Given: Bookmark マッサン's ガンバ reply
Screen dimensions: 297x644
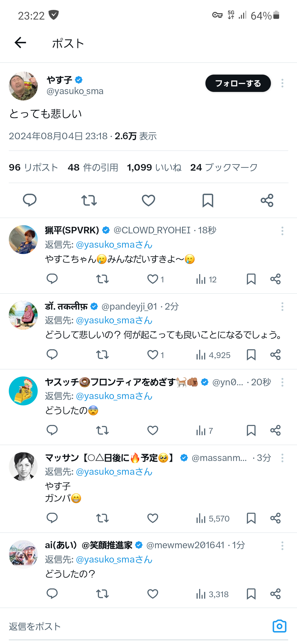Looking at the screenshot, I should (251, 518).
